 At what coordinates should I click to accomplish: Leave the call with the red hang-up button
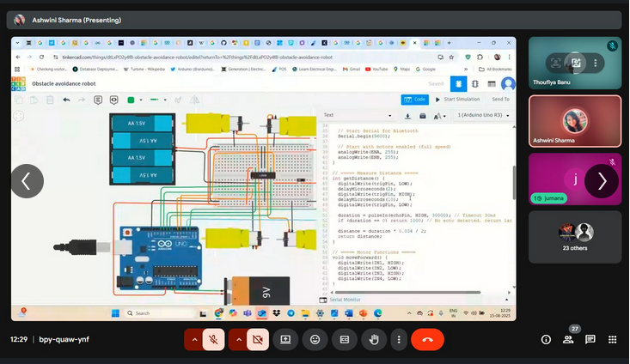[x=427, y=339]
